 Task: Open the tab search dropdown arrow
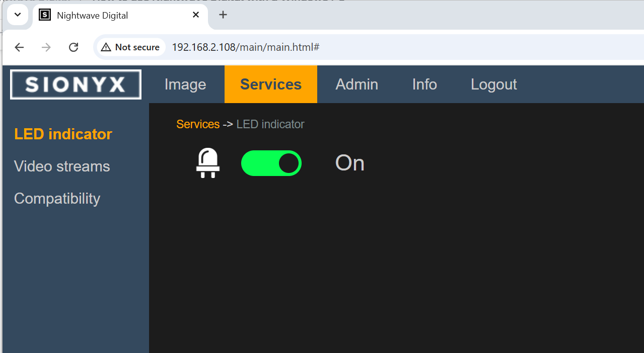pyautogui.click(x=18, y=15)
